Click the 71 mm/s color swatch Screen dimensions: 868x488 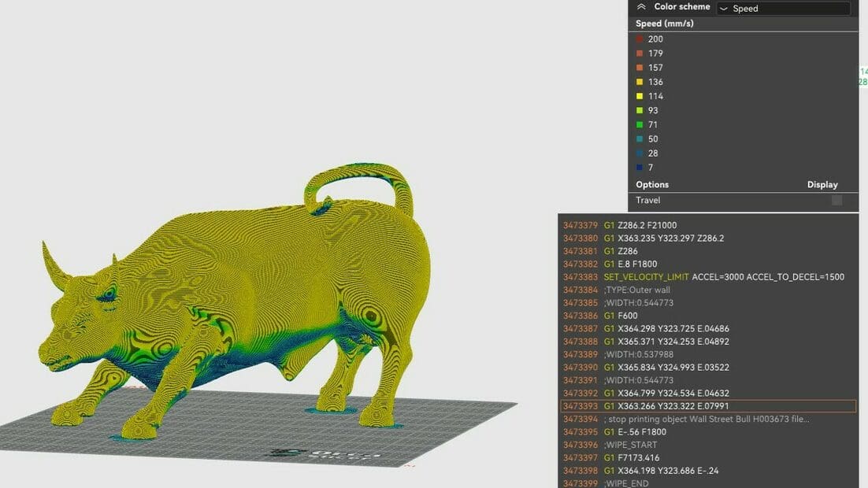(x=640, y=125)
